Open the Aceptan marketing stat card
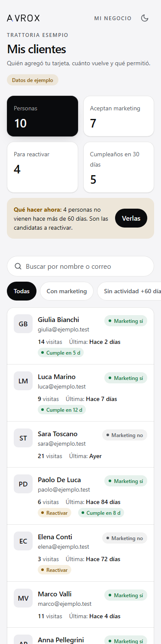This screenshot has width=161, height=644. click(118, 116)
